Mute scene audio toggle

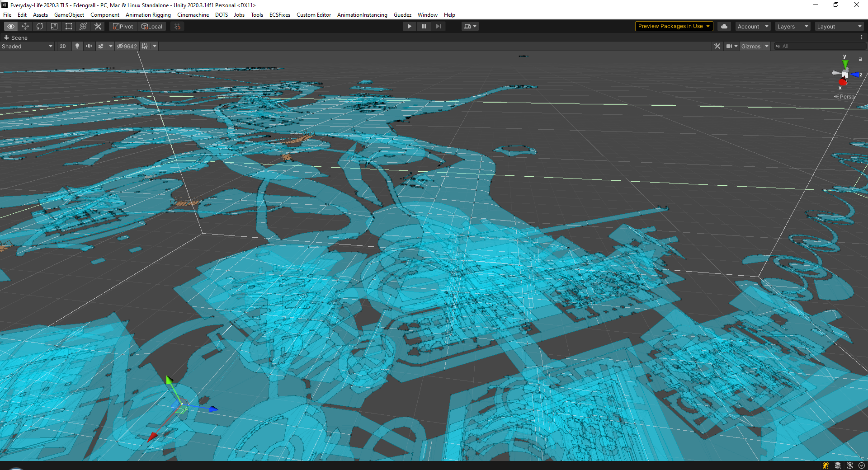click(89, 46)
